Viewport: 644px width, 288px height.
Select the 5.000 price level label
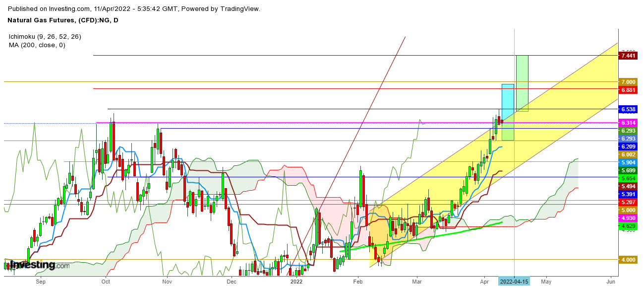(x=628, y=210)
